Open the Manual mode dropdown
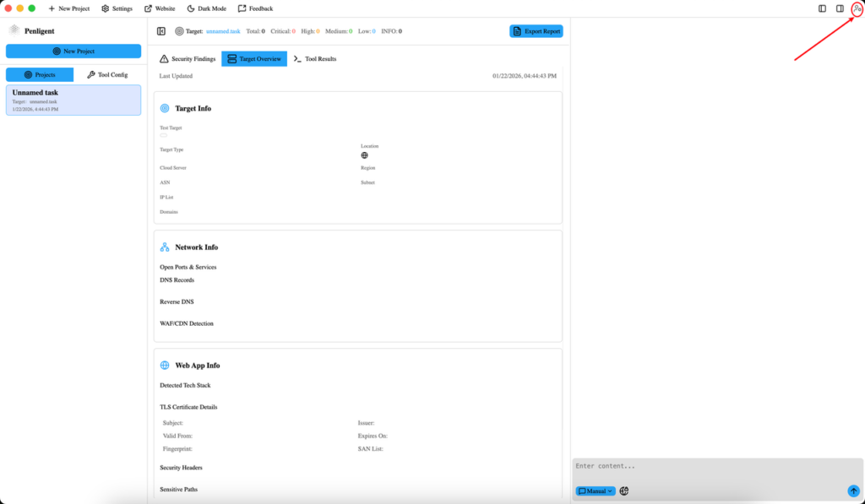865x504 pixels. (x=596, y=490)
